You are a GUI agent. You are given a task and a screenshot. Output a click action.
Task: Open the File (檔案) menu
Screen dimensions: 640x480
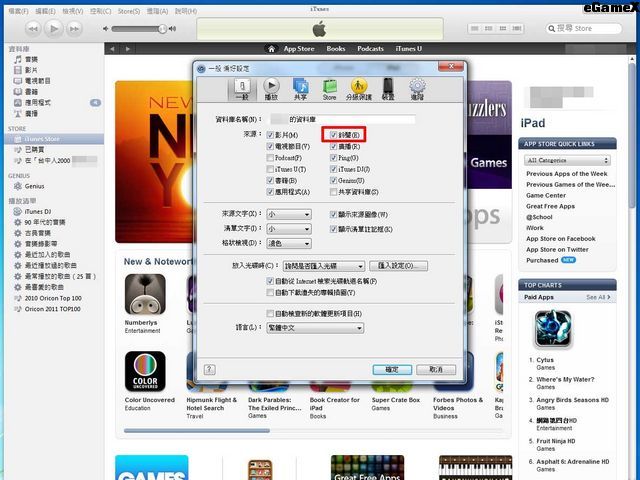[x=18, y=11]
